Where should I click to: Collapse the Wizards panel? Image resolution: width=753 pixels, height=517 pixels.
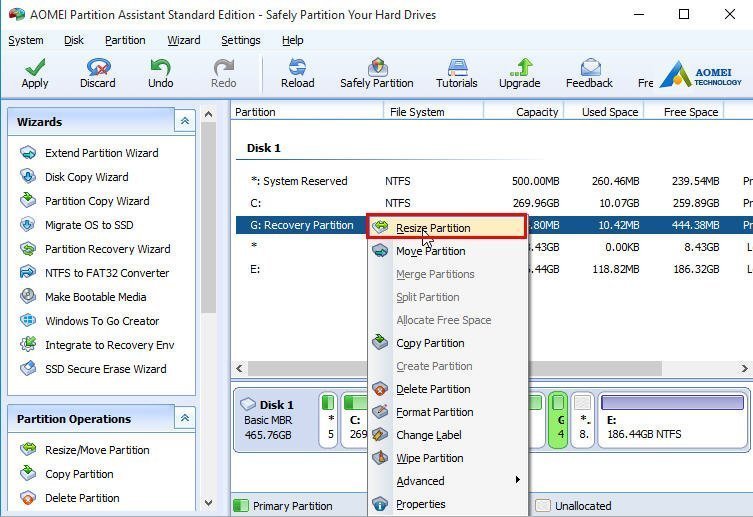click(185, 121)
